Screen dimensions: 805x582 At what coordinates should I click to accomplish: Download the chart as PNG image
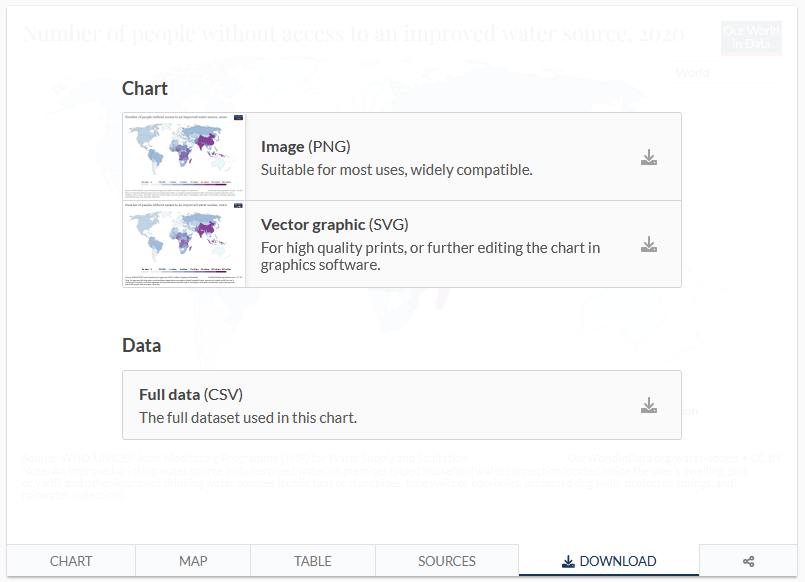[649, 157]
